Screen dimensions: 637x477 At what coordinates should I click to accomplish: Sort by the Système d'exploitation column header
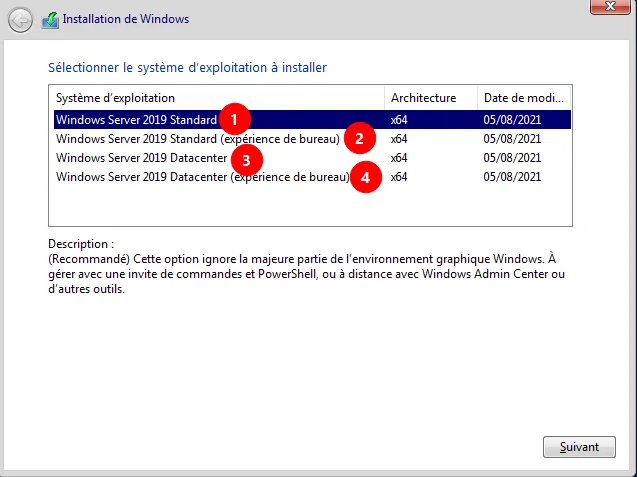pos(217,98)
